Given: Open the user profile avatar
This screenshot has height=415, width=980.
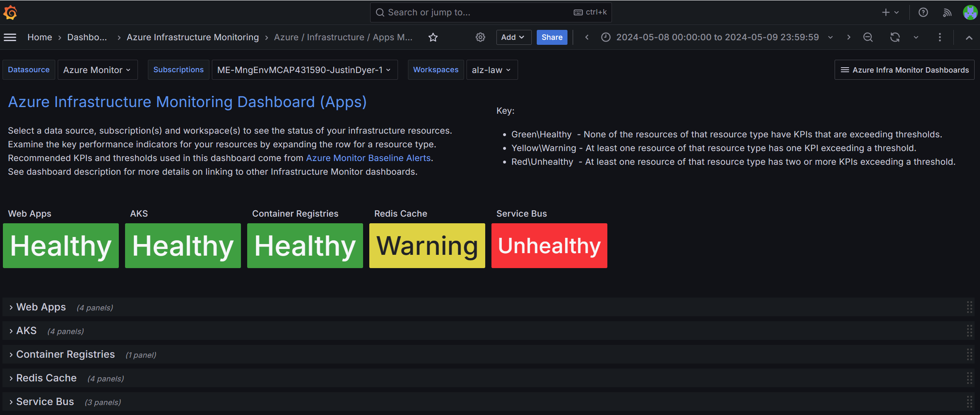Looking at the screenshot, I should pos(970,12).
